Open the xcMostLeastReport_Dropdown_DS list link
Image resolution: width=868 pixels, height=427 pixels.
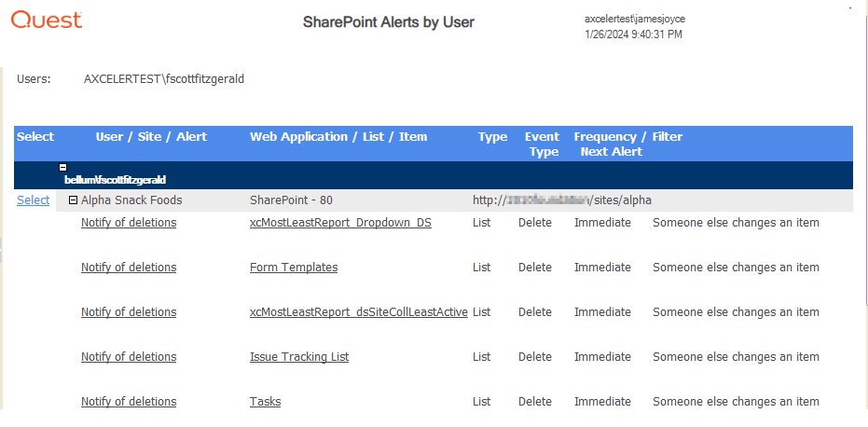[340, 223]
